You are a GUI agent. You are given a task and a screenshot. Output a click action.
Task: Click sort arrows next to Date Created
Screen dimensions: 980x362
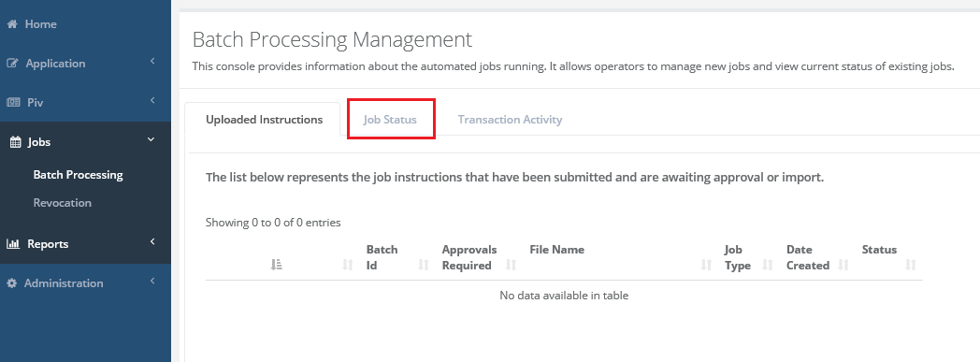click(843, 265)
